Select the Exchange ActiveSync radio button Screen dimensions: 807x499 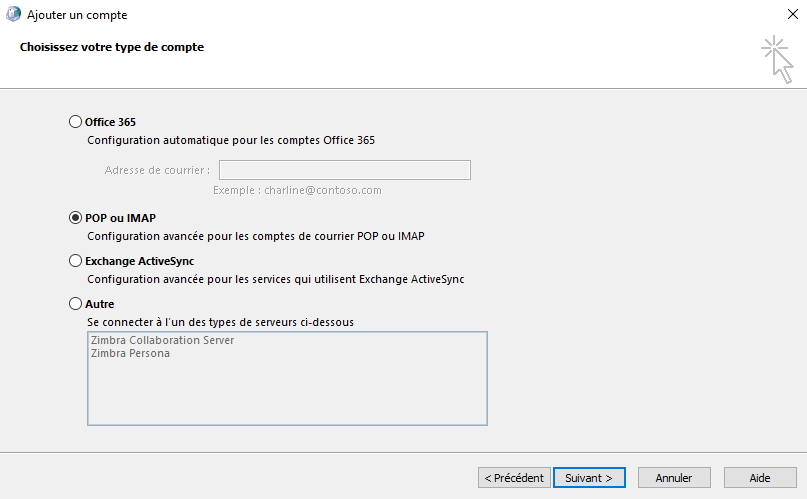click(x=75, y=261)
